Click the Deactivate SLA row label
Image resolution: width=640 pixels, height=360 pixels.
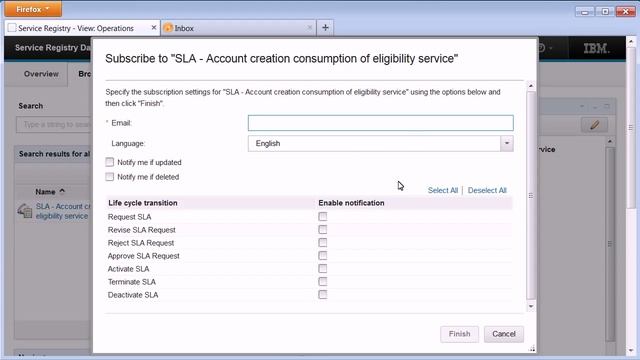click(x=133, y=295)
